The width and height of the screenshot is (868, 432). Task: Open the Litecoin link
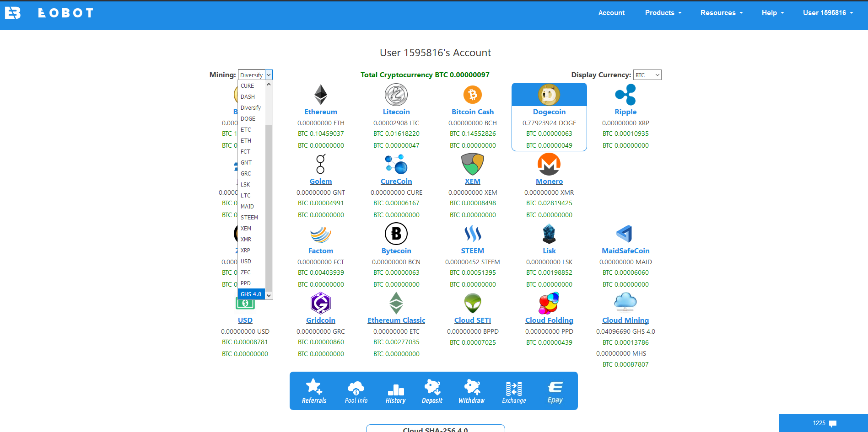coord(396,112)
